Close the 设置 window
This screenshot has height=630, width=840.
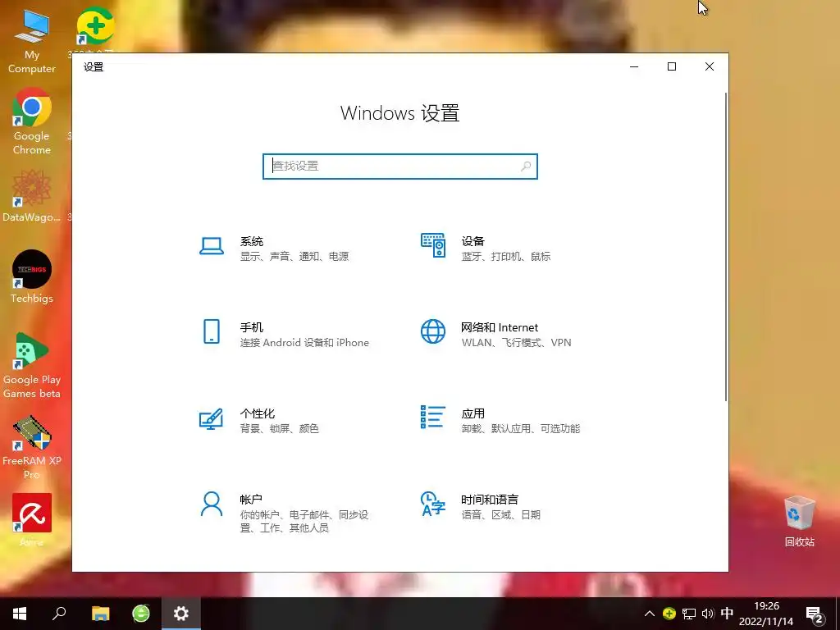(710, 66)
